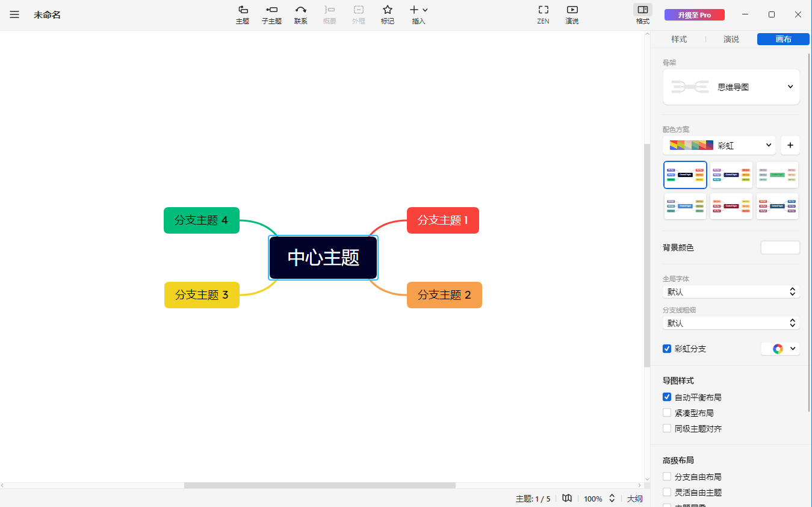Disable 彩虹分支 rainbow branches
The width and height of the screenshot is (812, 507).
pyautogui.click(x=666, y=348)
